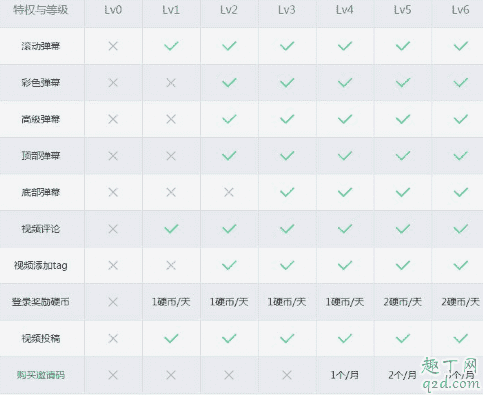Click the checkmark for 滚动弹幕 at Lv1

[171, 46]
